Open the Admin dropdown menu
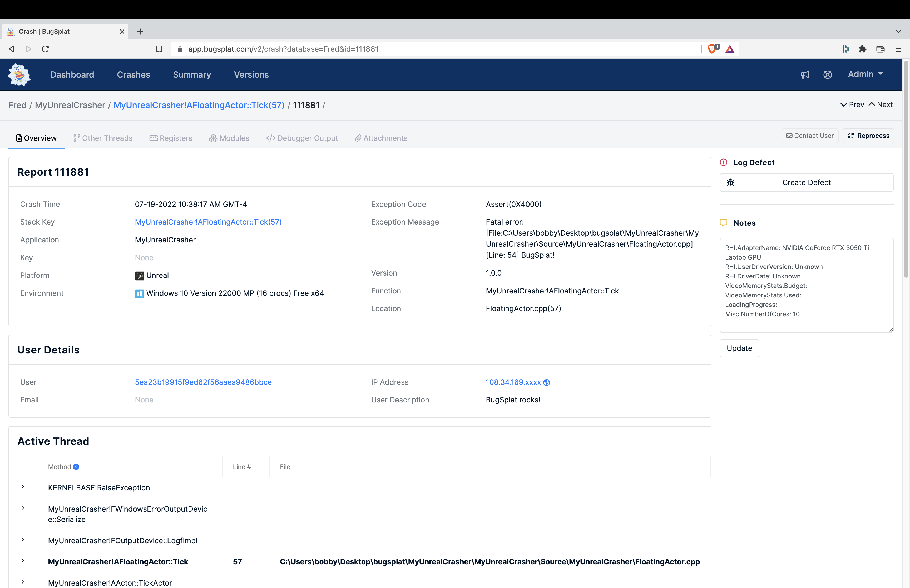 (x=865, y=74)
